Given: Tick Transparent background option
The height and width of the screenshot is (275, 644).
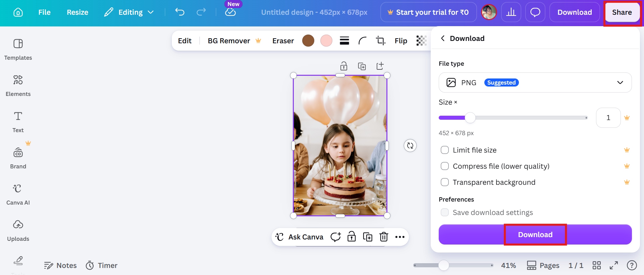Looking at the screenshot, I should click(445, 182).
